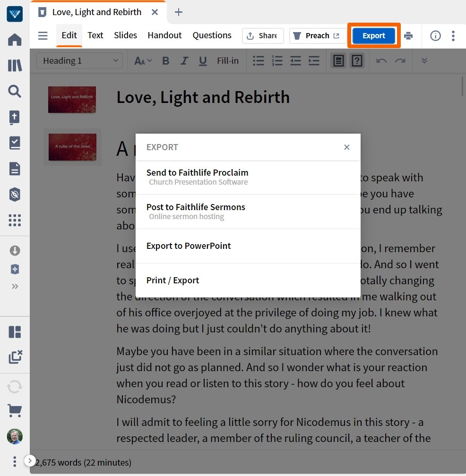Image resolution: width=466 pixels, height=476 pixels.
Task: Open the checklist plans icon in sidebar
Action: pyautogui.click(x=15, y=143)
